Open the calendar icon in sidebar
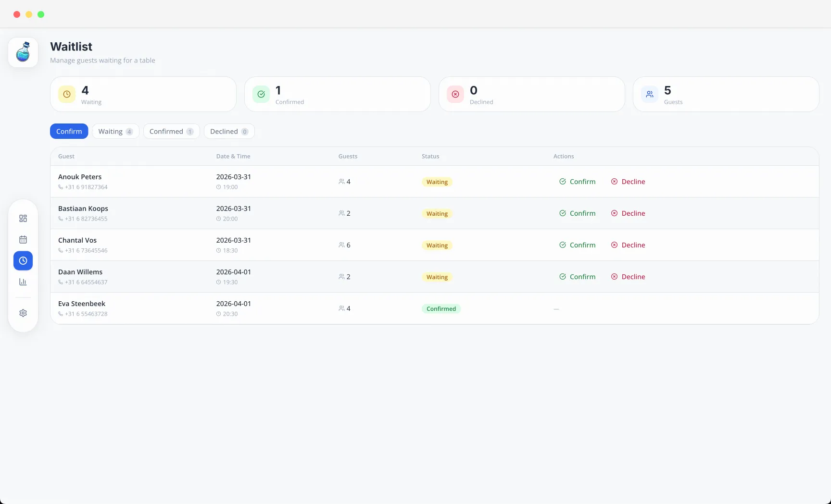Image resolution: width=831 pixels, height=504 pixels. click(x=23, y=240)
